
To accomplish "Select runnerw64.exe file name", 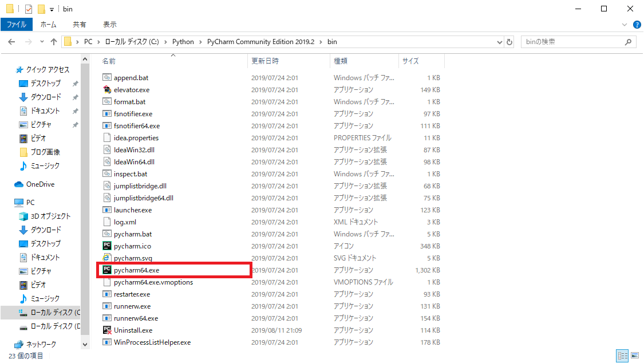I will [136, 318].
